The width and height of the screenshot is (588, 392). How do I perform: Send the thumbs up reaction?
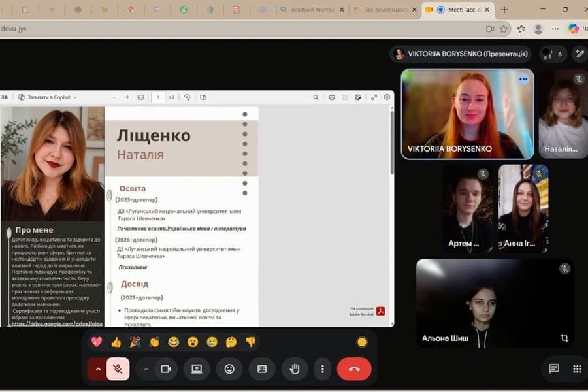pyautogui.click(x=116, y=342)
